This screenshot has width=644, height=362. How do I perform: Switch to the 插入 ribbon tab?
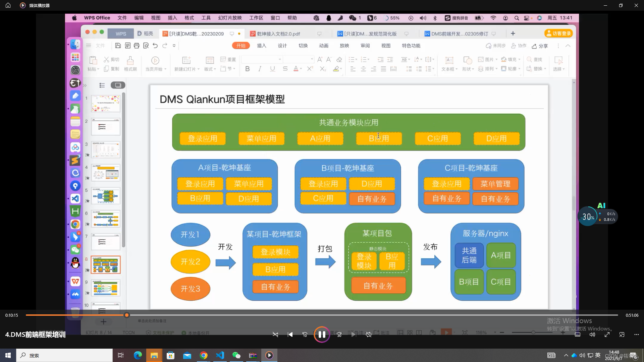click(x=262, y=46)
